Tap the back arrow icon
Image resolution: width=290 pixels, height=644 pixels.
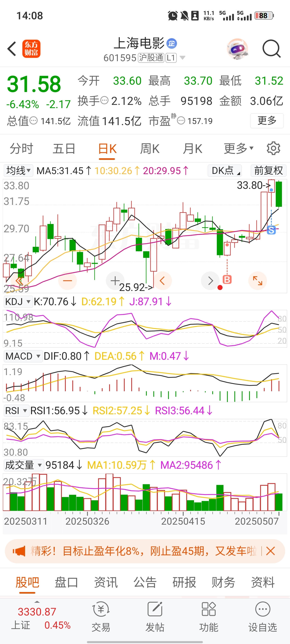click(12, 49)
